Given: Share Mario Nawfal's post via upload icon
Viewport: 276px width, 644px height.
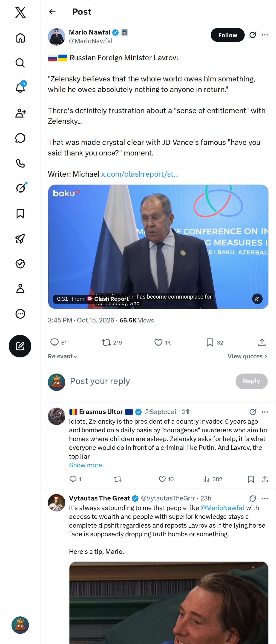Looking at the screenshot, I should (262, 342).
